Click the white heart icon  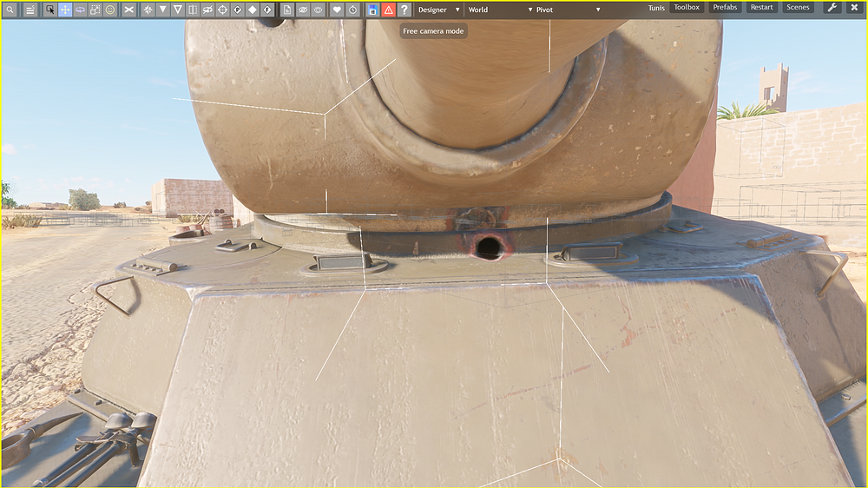[x=337, y=10]
